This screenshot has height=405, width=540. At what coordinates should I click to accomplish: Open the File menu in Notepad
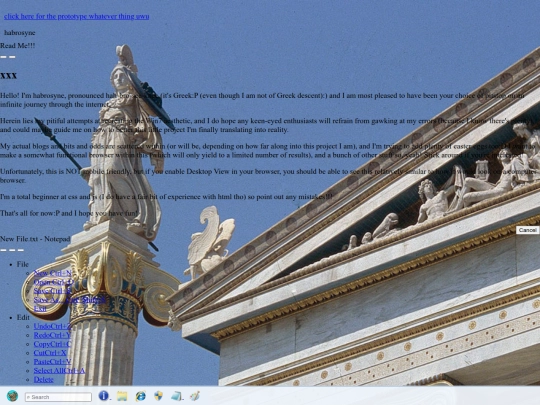23,264
